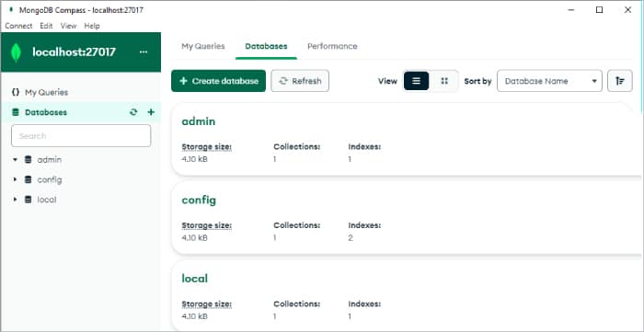This screenshot has width=644, height=332.
Task: Click the My Queries braces icon
Action: (16, 92)
